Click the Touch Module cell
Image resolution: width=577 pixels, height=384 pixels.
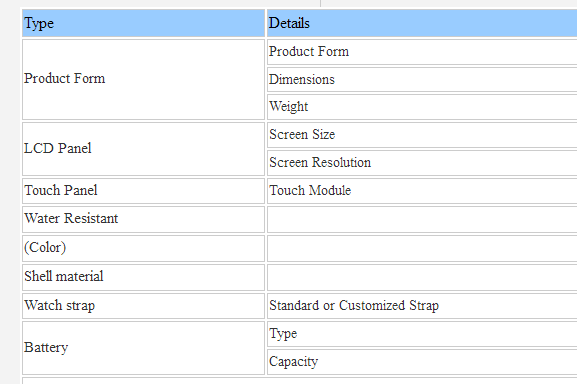(422, 191)
